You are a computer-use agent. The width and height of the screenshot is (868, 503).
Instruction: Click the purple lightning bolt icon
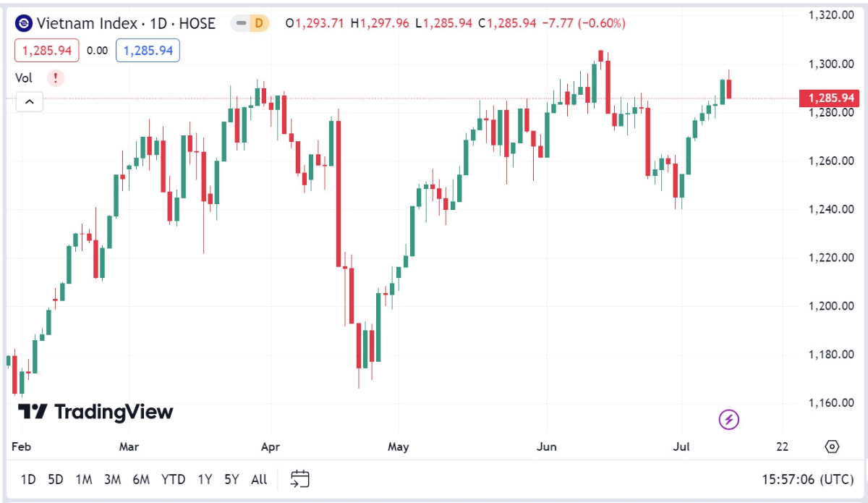click(728, 420)
